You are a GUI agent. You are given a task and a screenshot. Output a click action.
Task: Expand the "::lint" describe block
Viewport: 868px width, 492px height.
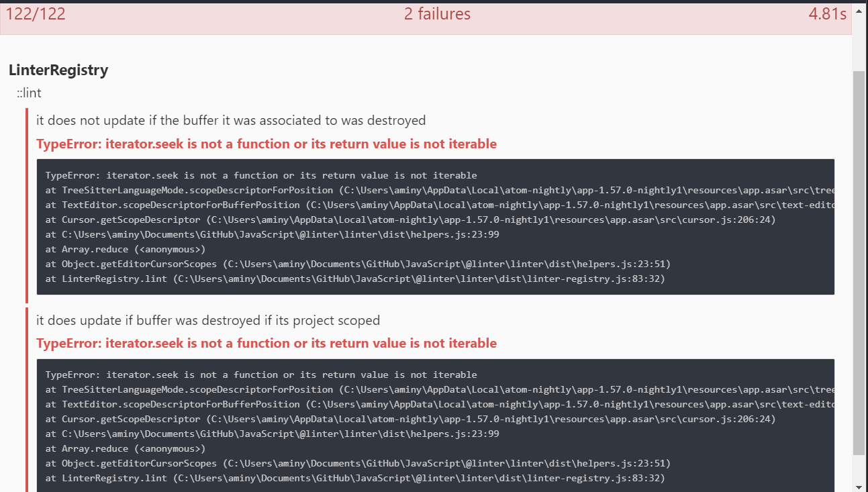coord(28,93)
